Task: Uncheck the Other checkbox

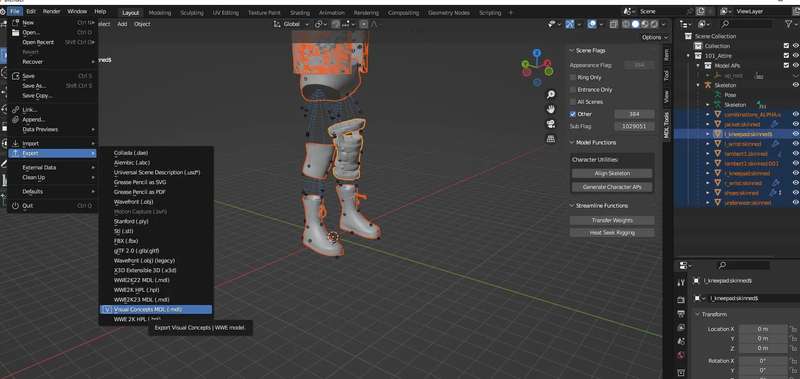Action: [x=573, y=114]
